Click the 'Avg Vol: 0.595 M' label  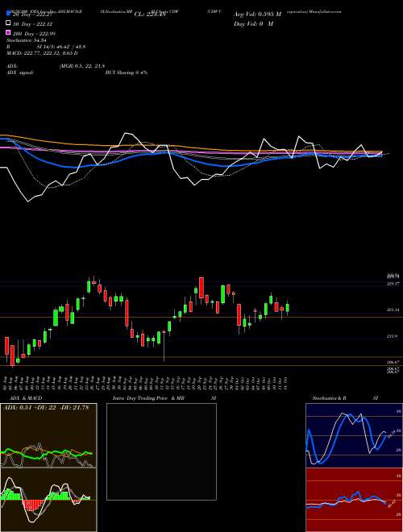coord(257,15)
